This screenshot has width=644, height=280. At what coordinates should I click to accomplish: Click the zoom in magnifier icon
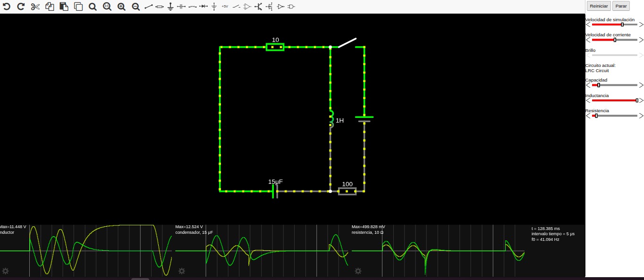click(121, 7)
